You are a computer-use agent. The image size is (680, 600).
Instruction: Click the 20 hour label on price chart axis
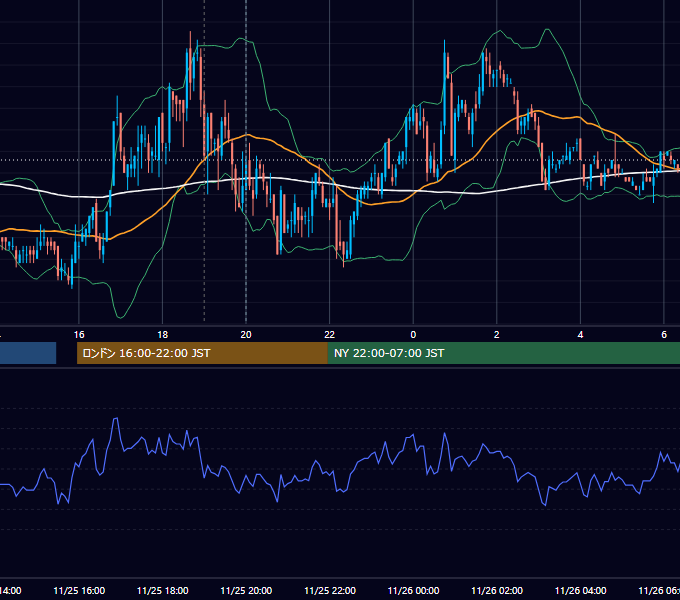246,335
